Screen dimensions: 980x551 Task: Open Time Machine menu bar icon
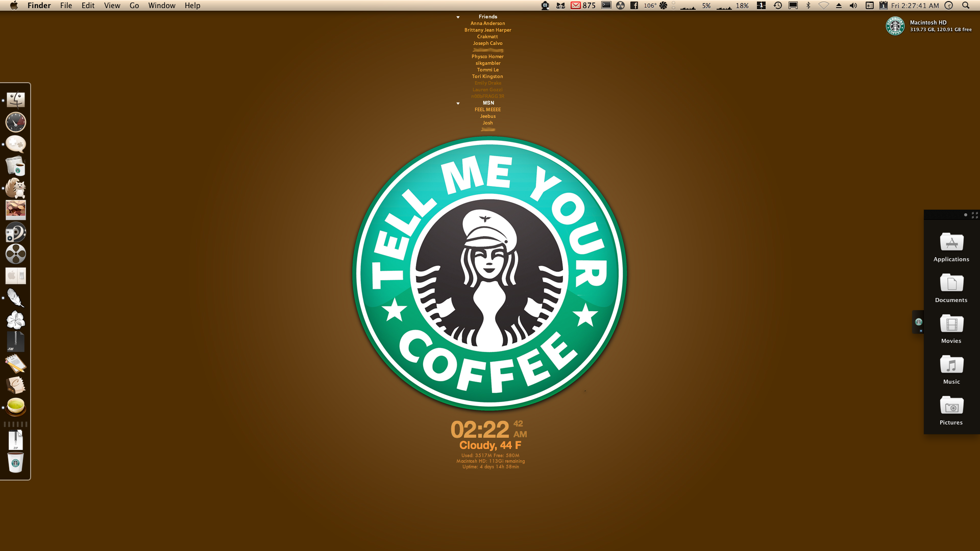[777, 6]
